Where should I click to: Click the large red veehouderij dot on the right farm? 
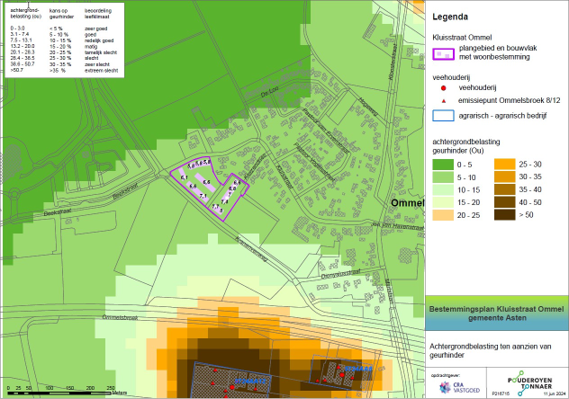pos(342,375)
